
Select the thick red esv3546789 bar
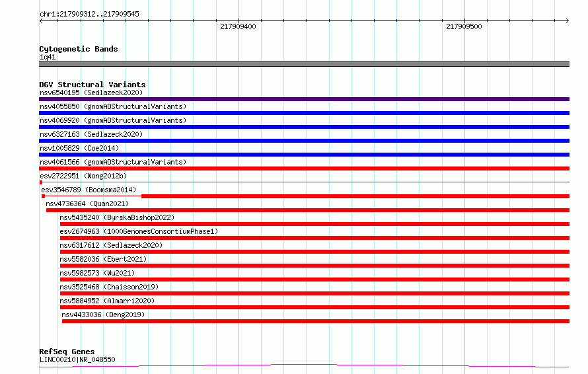coord(355,196)
